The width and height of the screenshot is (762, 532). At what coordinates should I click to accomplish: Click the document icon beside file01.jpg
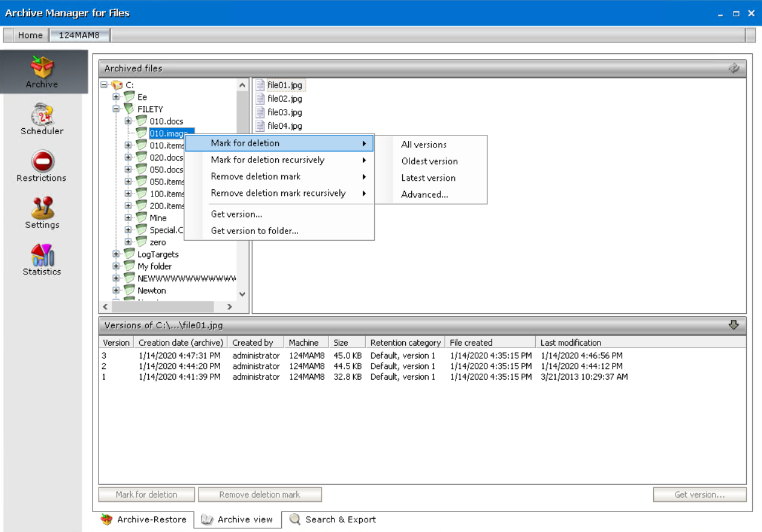pos(259,85)
